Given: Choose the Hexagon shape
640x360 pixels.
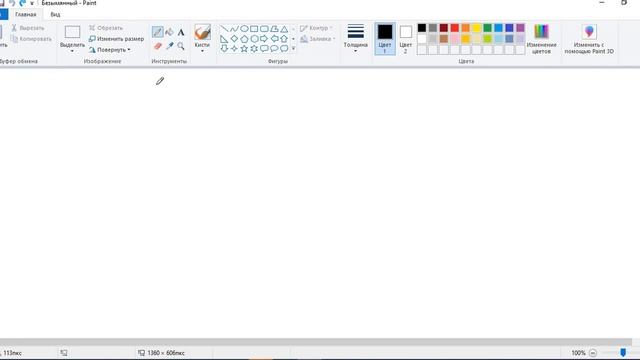Looking at the screenshot, I should (x=254, y=39).
